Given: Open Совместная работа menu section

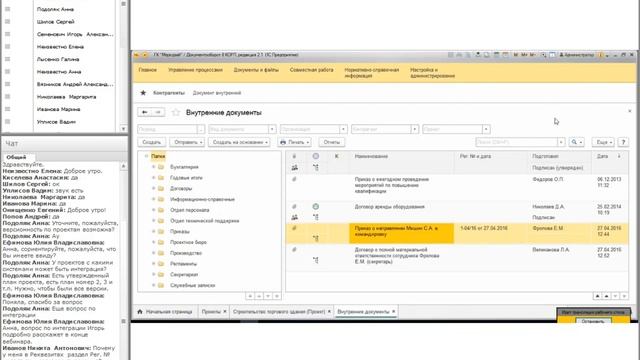Looking at the screenshot, I should click(x=311, y=70).
